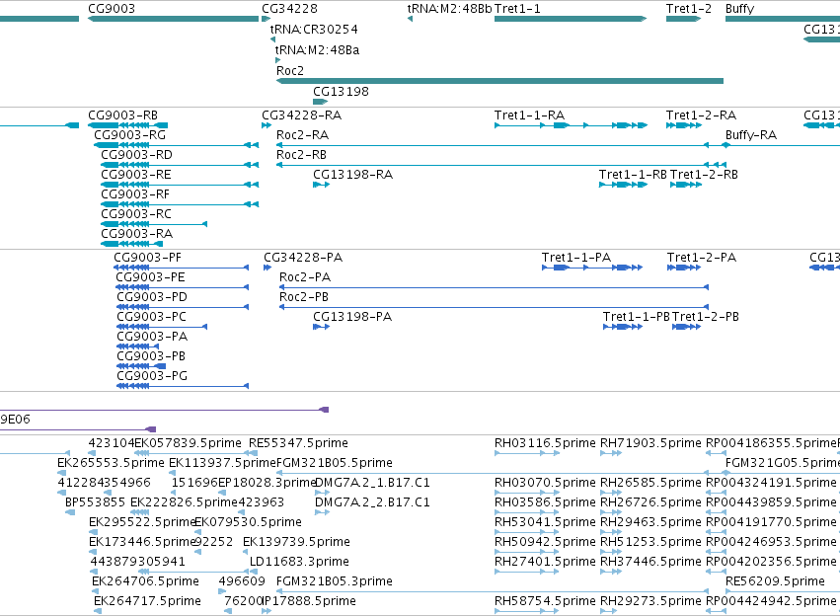Click transcript CG9003-RG label

pyautogui.click(x=129, y=135)
